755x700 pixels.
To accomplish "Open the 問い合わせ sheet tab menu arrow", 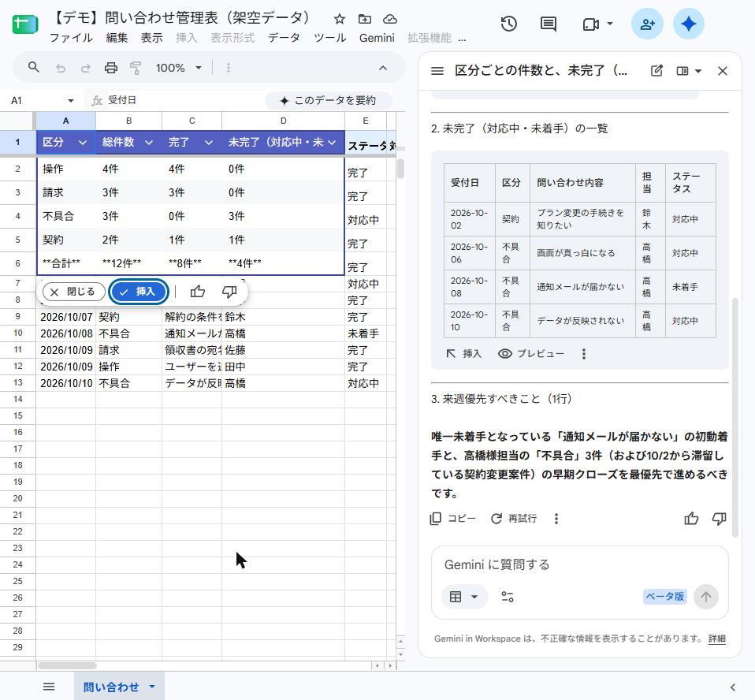I will 152,687.
